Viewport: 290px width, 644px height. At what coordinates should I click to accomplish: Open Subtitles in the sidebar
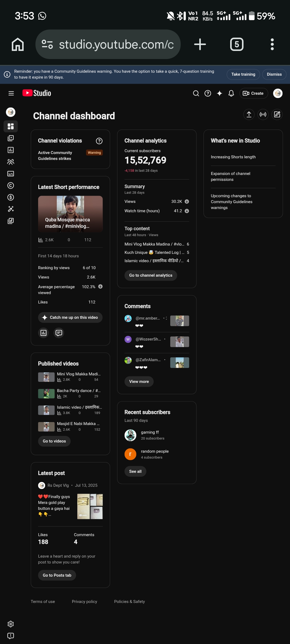[11, 174]
